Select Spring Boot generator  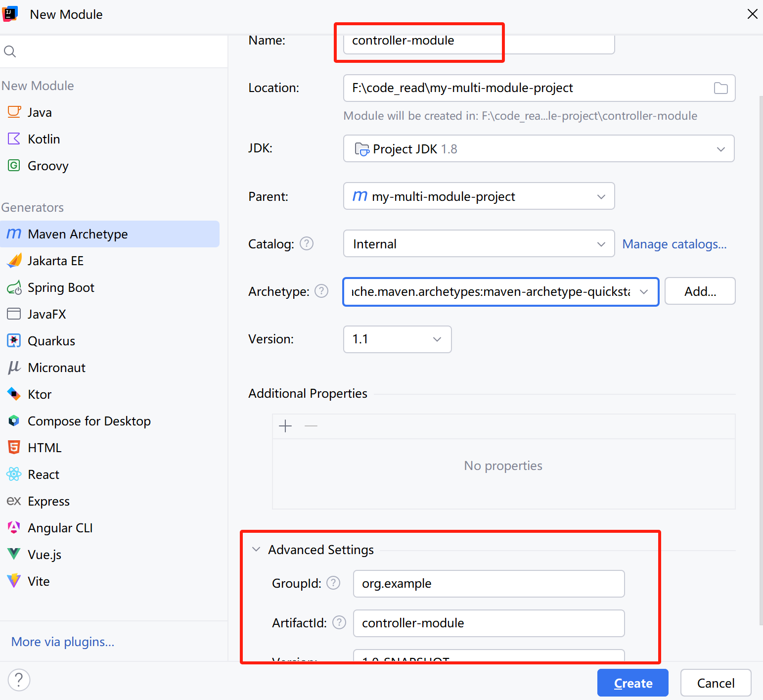coord(110,287)
